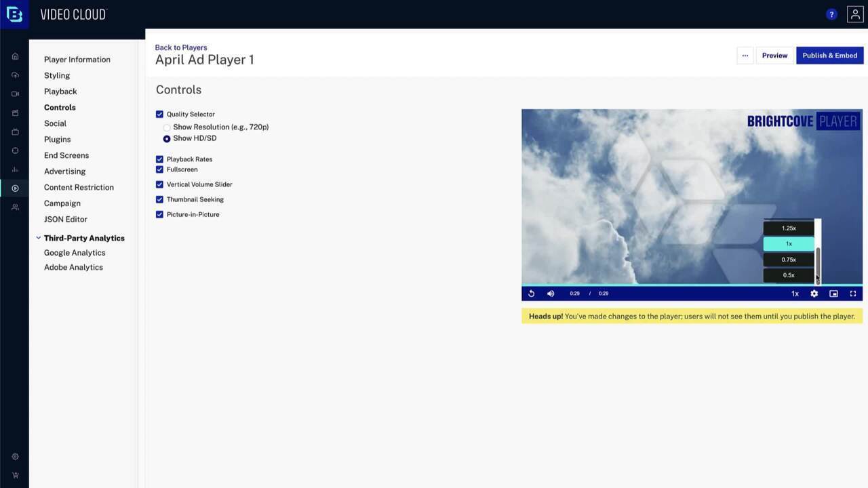This screenshot has width=868, height=488.
Task: Replay the video with the replay icon
Action: pyautogui.click(x=532, y=293)
